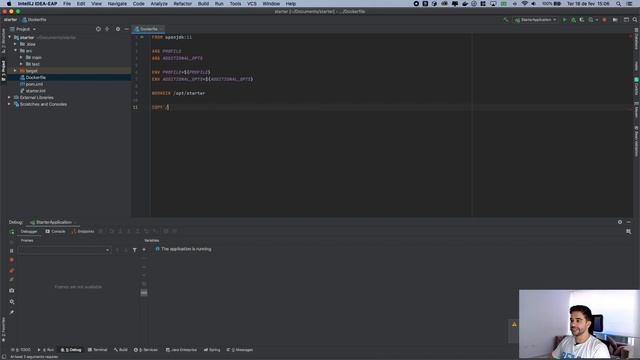
Task: Click the thread dump camera icon
Action: (11, 291)
